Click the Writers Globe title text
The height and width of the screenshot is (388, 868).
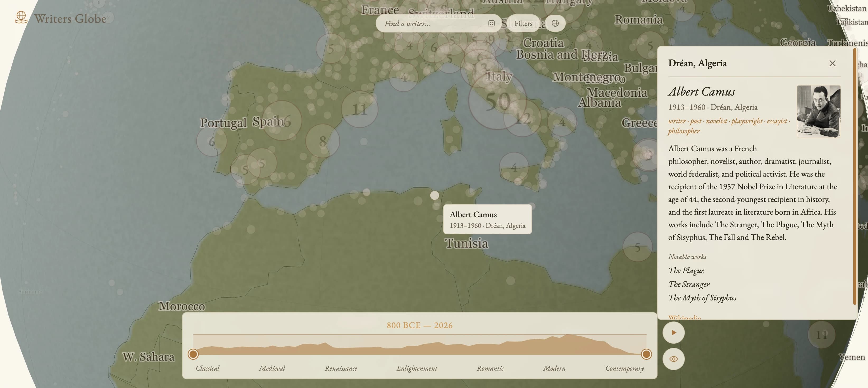pos(71,18)
